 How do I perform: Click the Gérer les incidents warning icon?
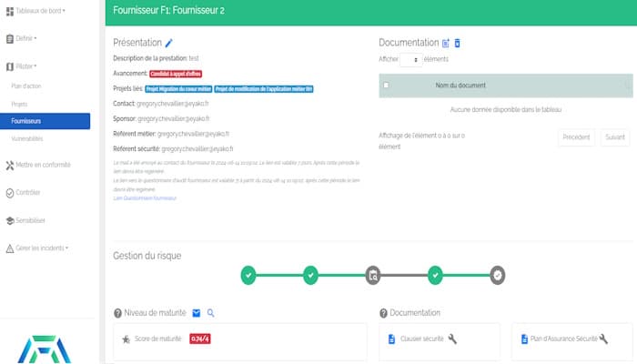pyautogui.click(x=10, y=248)
